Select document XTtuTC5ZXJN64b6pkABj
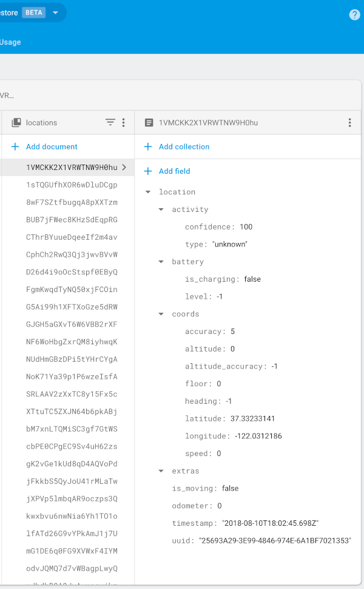364x589 pixels. [72, 412]
